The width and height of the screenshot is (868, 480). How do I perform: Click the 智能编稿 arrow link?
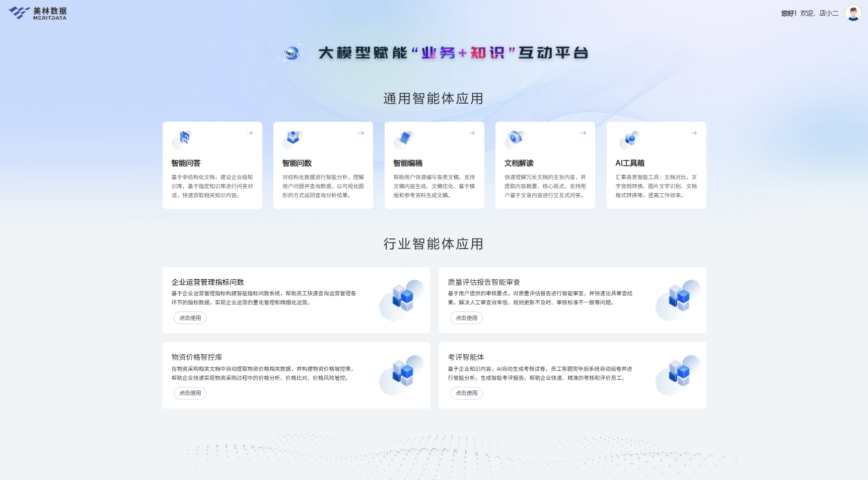tap(472, 133)
